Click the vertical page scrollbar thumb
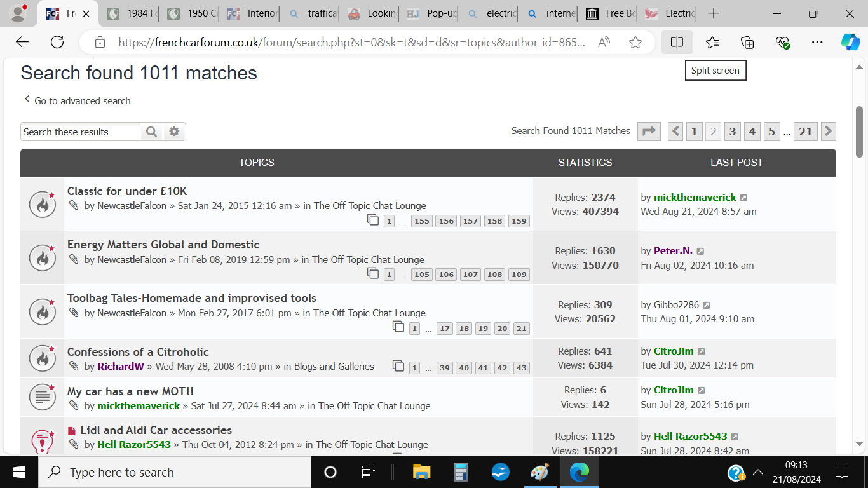 tap(859, 132)
